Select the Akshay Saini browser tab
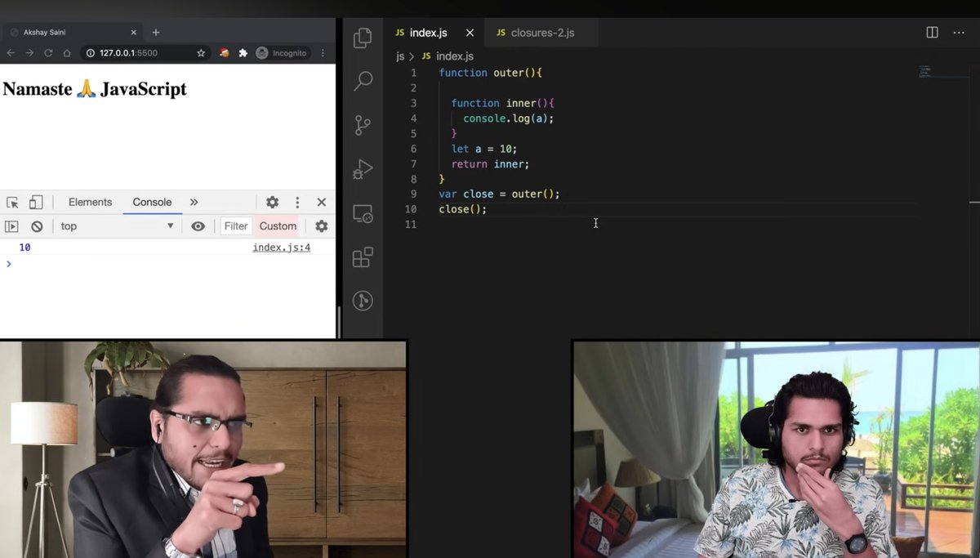 (73, 33)
